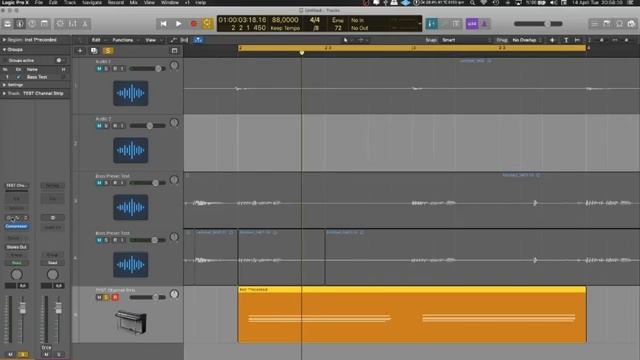Image resolution: width=640 pixels, height=360 pixels.
Task: Toggle the Bass Test group checkbox
Action: (18, 77)
